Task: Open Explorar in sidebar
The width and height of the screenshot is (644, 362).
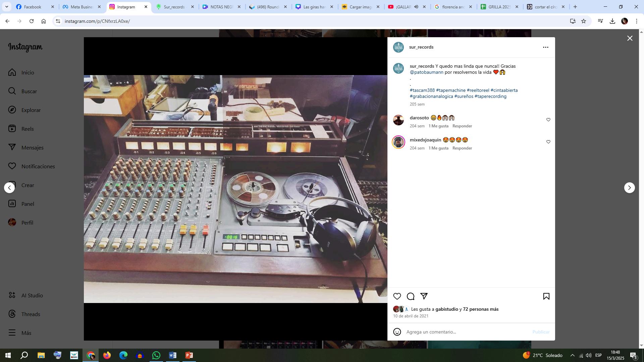Action: (x=31, y=110)
